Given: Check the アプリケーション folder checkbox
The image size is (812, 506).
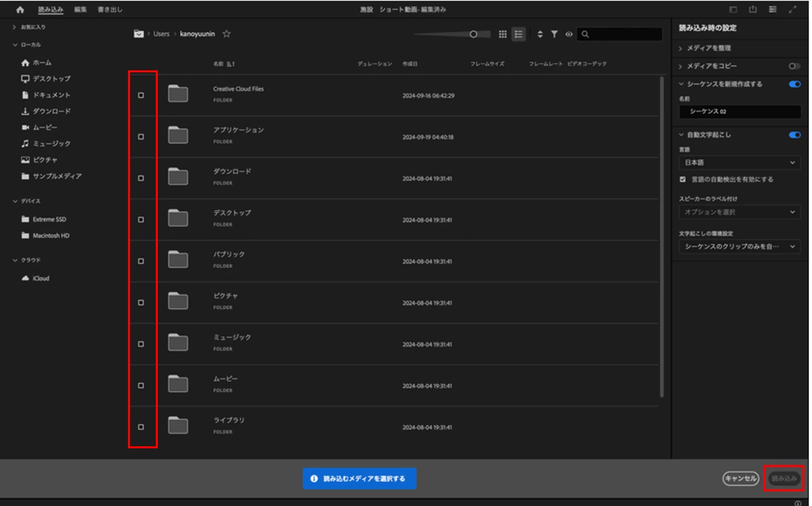Looking at the screenshot, I should 141,137.
